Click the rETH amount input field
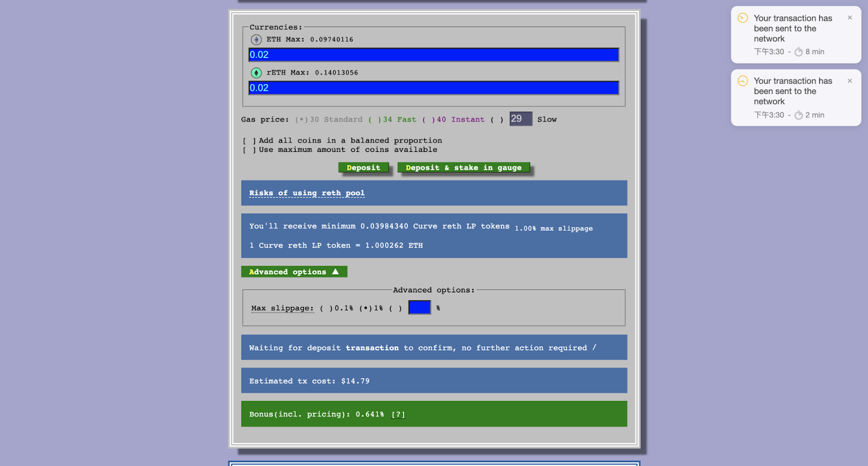868x466 pixels. tap(433, 88)
